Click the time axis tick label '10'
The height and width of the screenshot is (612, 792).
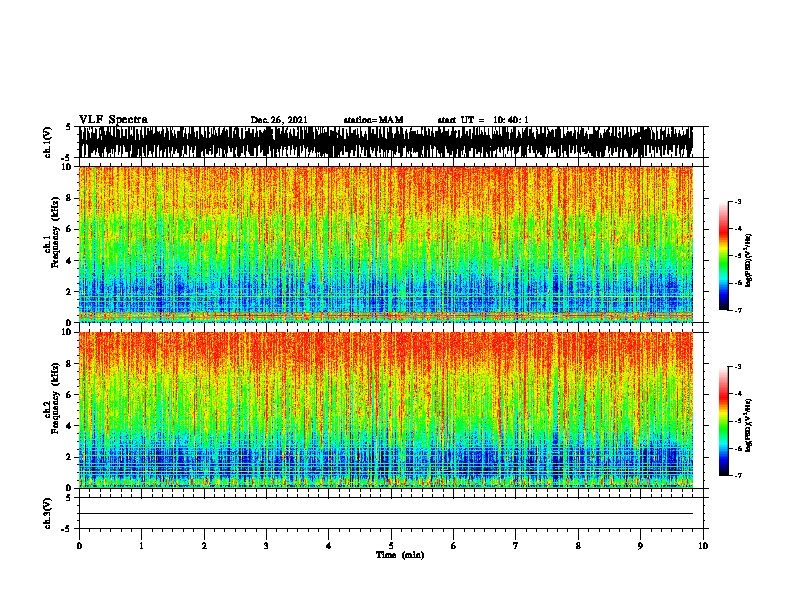coord(703,546)
